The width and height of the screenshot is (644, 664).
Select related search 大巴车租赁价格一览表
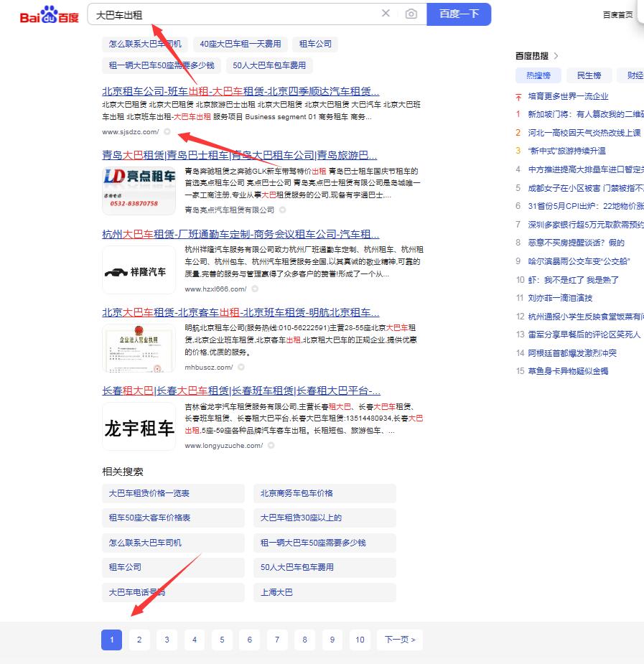point(173,493)
